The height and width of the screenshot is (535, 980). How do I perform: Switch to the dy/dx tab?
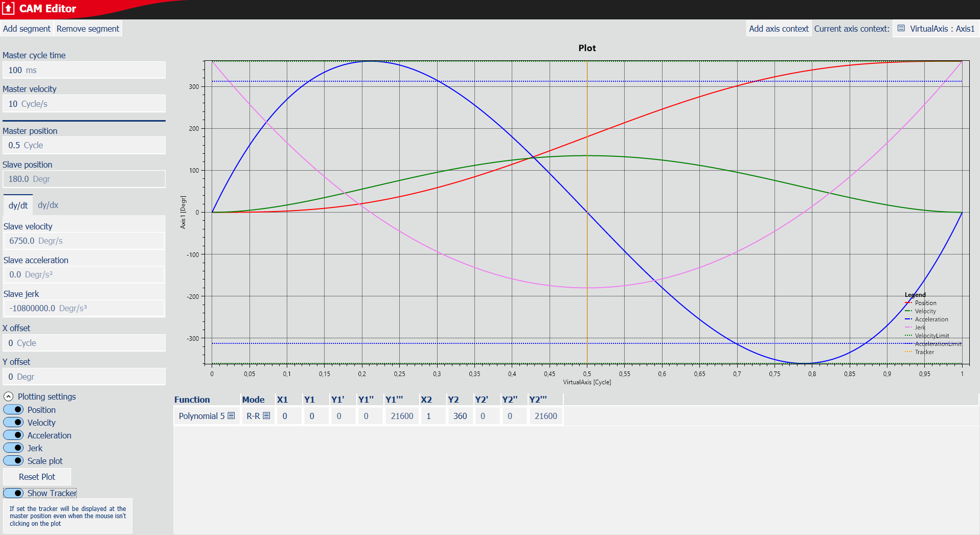point(48,205)
